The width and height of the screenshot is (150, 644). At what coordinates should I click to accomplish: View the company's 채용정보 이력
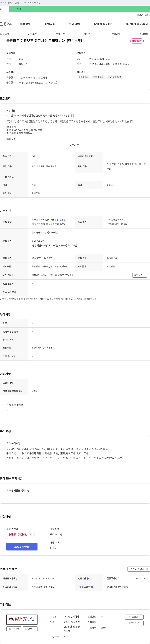pyautogui.click(x=134, y=623)
